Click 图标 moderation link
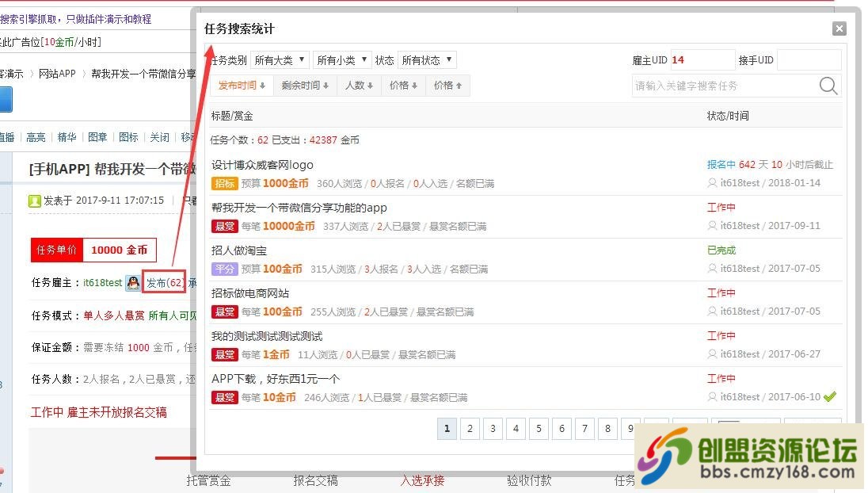This screenshot has height=493, width=868. tap(128, 137)
